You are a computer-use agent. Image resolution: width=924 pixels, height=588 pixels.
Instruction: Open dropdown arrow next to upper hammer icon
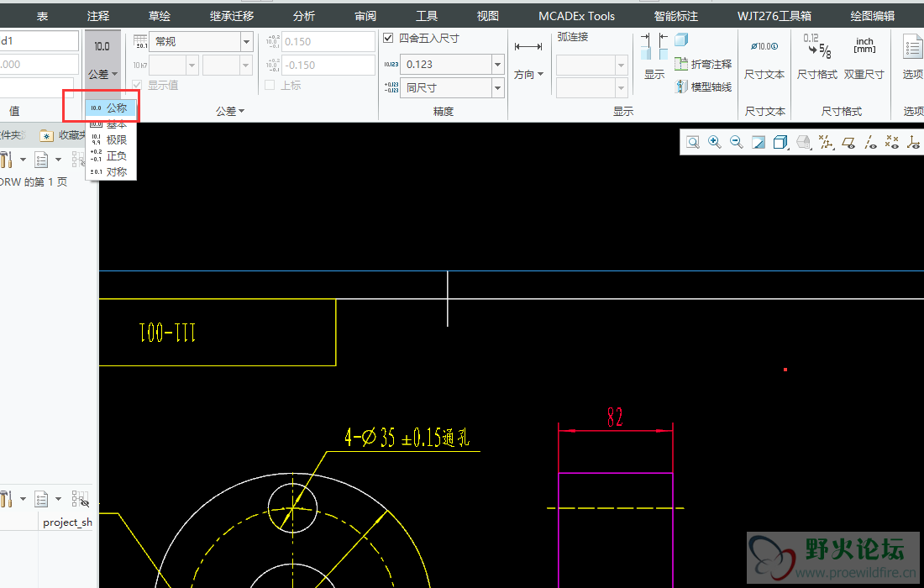pos(23,159)
